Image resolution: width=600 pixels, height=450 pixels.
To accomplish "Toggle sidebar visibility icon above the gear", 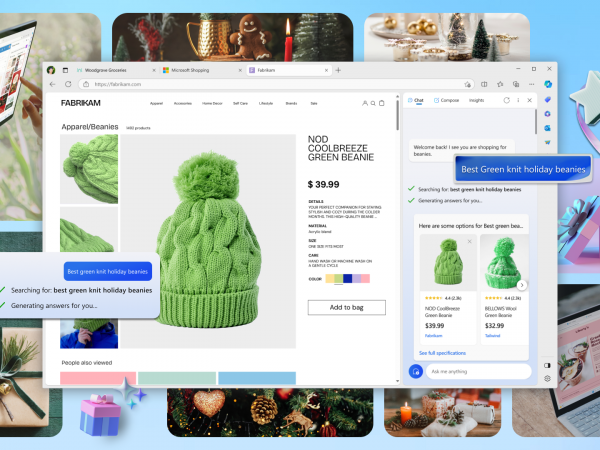I will click(547, 365).
